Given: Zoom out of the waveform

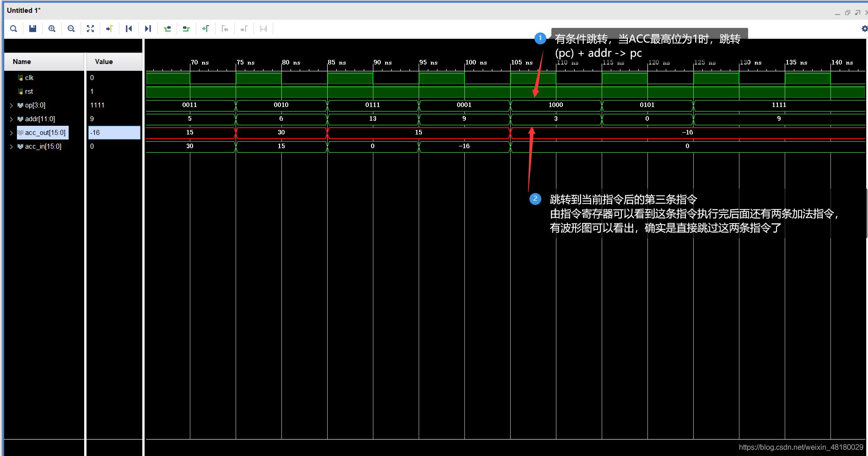Looking at the screenshot, I should (x=71, y=29).
